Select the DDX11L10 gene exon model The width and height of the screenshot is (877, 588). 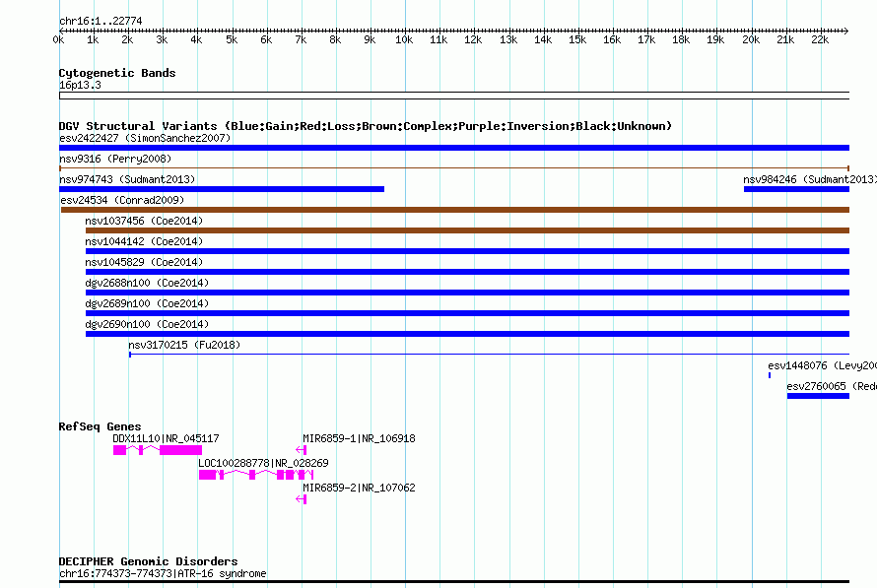157,450
